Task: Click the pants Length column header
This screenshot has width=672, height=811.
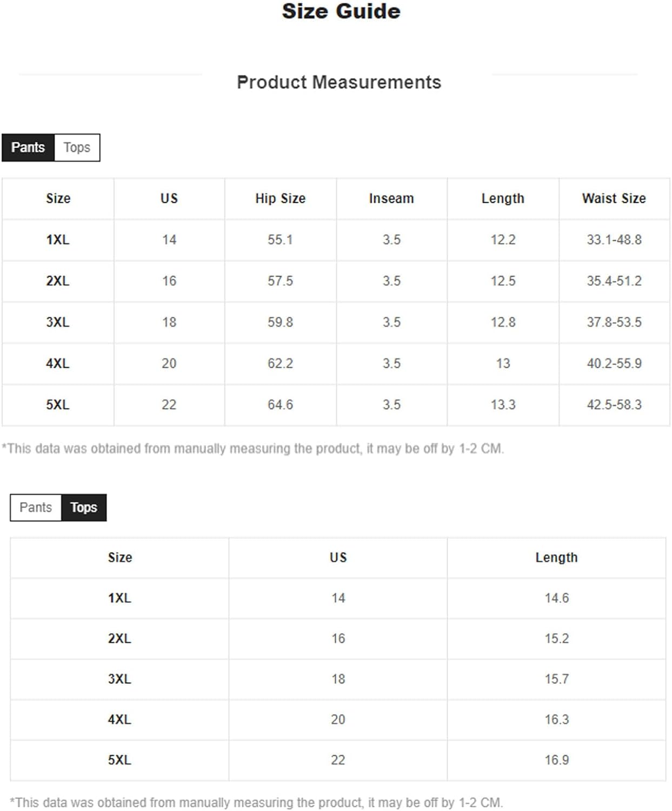Action: (503, 198)
